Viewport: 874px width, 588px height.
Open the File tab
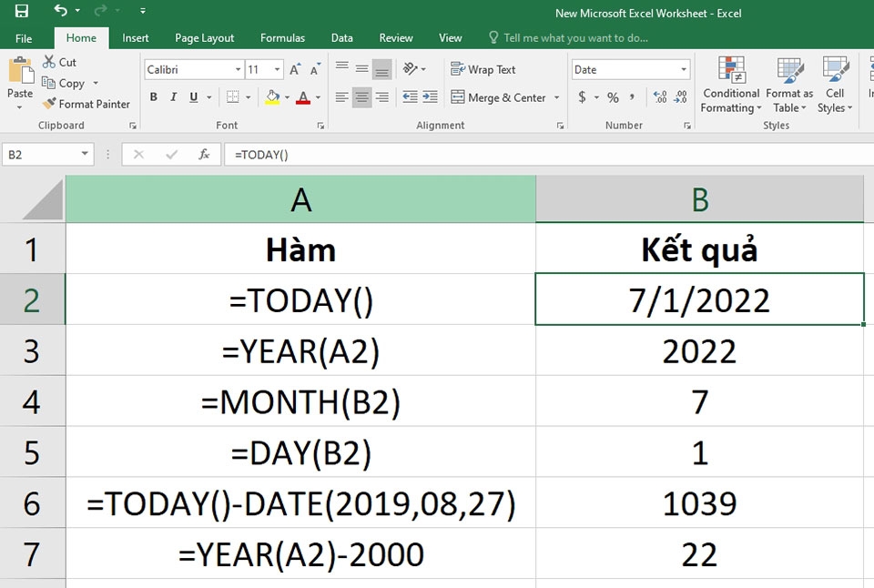(x=24, y=38)
